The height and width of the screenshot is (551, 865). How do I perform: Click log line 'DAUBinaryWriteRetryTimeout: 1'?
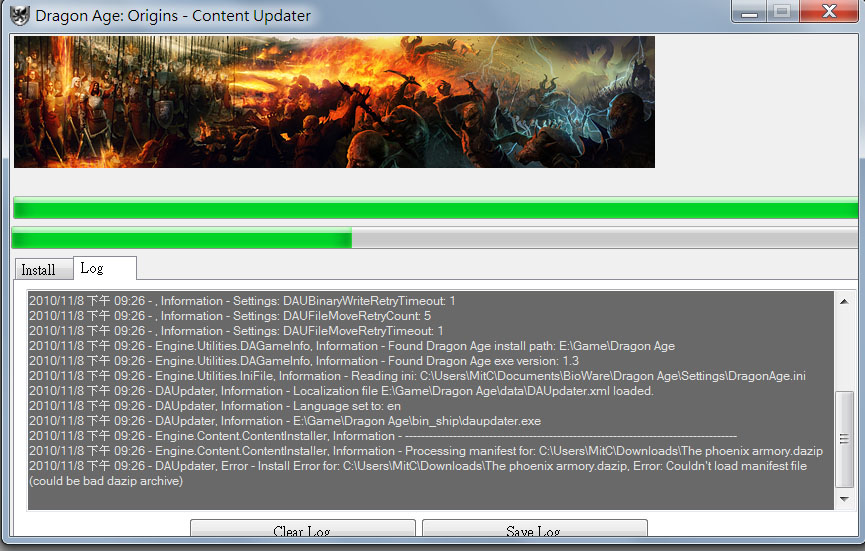tap(242, 301)
